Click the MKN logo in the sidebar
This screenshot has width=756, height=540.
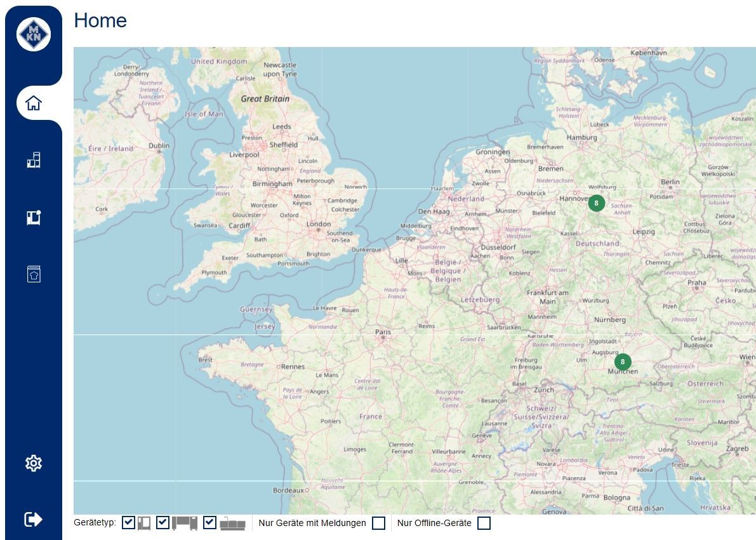click(34, 34)
